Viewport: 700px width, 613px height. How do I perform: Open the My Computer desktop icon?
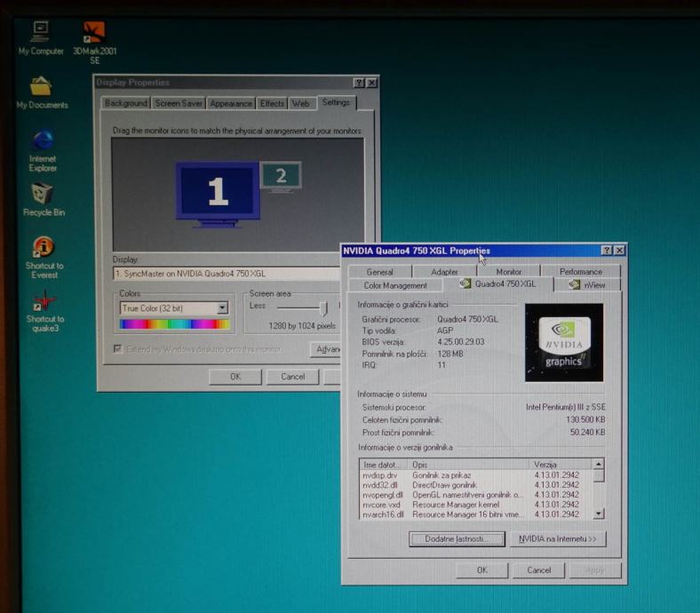pyautogui.click(x=41, y=33)
